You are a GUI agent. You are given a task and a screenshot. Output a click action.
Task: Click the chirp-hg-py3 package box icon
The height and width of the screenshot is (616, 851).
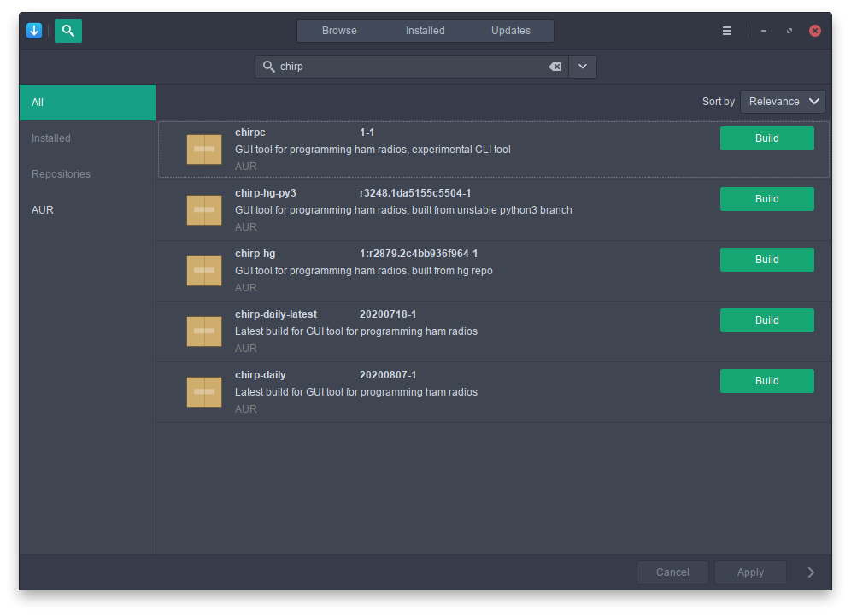(x=204, y=210)
